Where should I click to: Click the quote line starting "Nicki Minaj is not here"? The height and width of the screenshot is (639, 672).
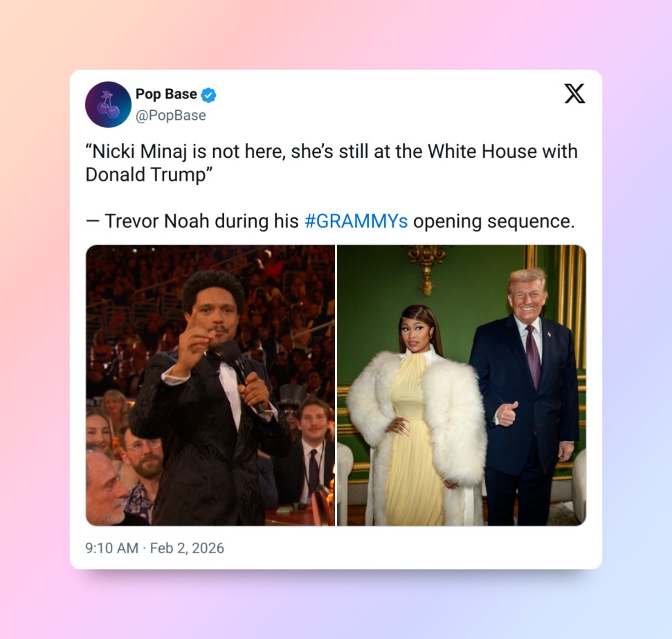tap(332, 152)
